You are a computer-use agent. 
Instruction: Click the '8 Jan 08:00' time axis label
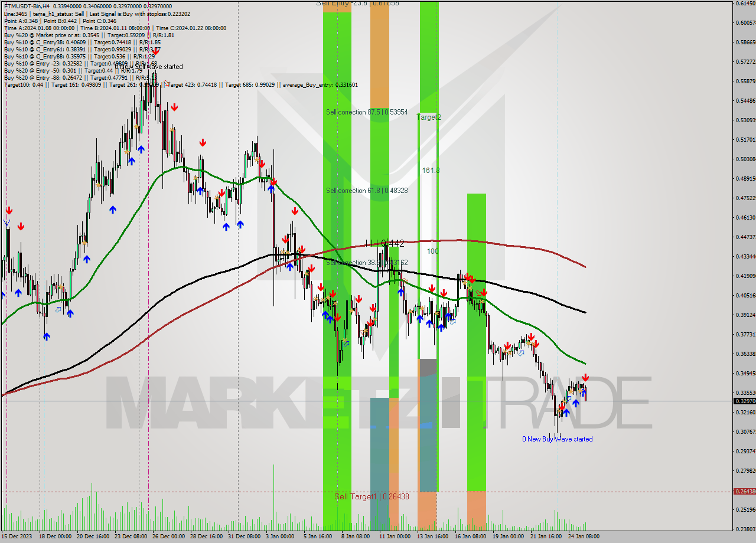(356, 537)
